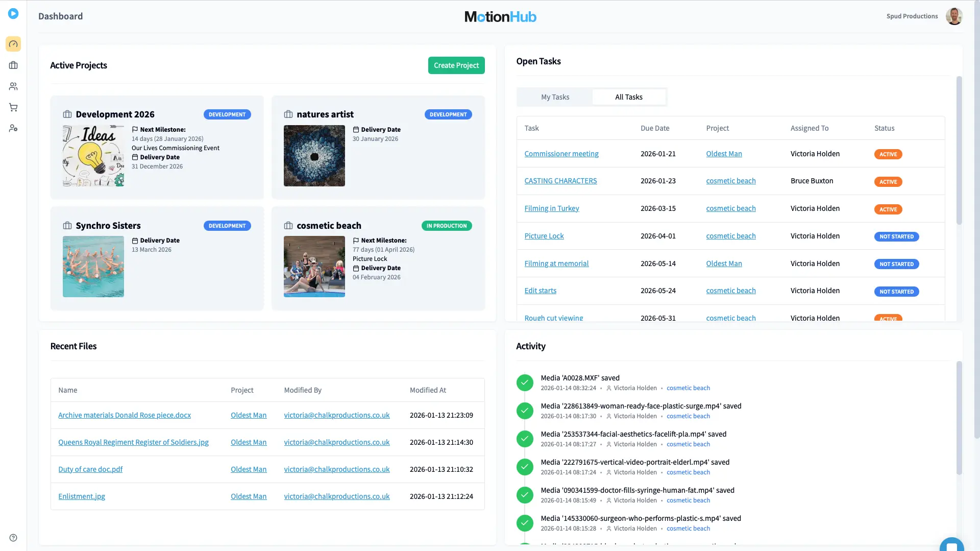This screenshot has width=980, height=551.
Task: Open the shopping cart icon in sidebar
Action: click(13, 107)
